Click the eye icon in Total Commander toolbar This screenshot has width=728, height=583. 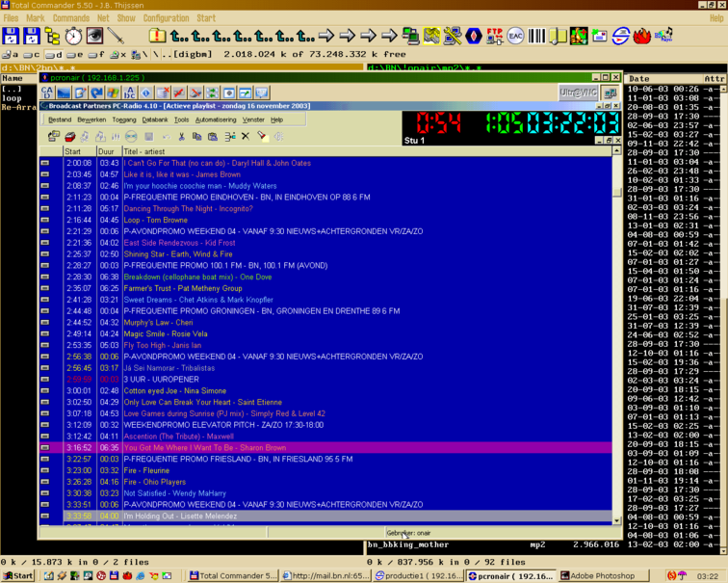pos(94,37)
